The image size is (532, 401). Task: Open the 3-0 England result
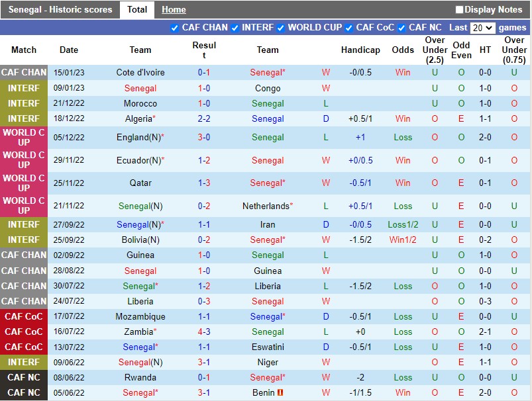pos(204,137)
